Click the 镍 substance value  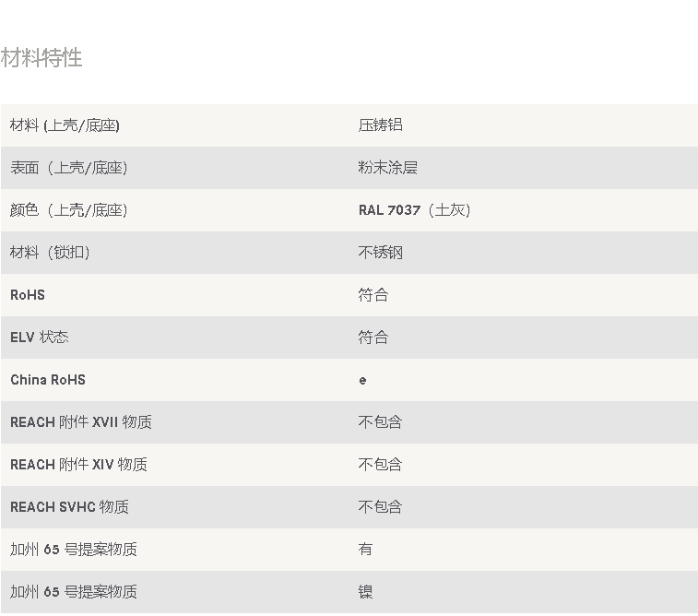[365, 592]
